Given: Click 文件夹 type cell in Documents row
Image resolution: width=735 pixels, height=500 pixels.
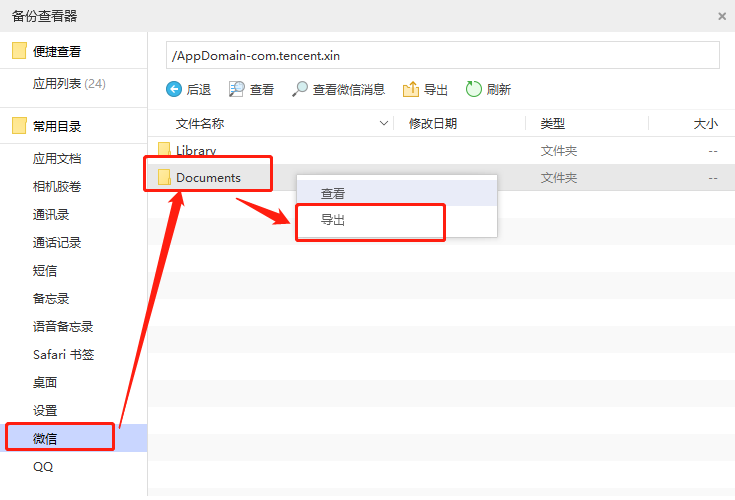Looking at the screenshot, I should click(559, 178).
